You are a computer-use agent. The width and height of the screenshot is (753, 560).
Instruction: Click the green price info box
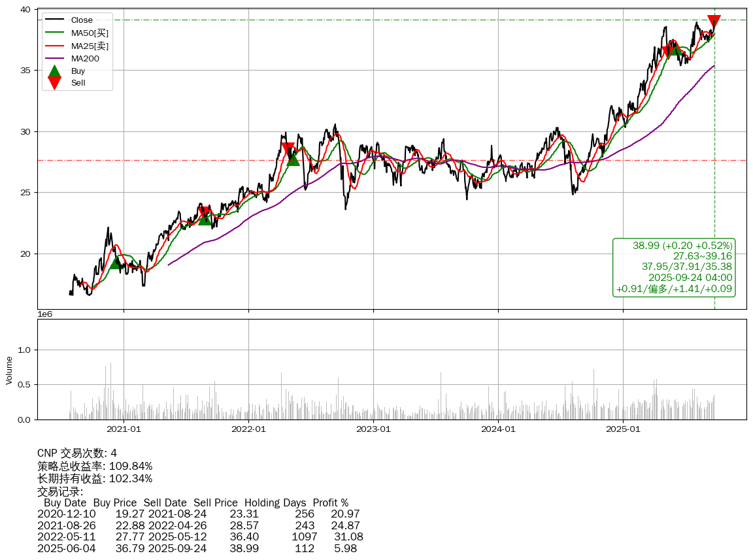pyautogui.click(x=674, y=267)
